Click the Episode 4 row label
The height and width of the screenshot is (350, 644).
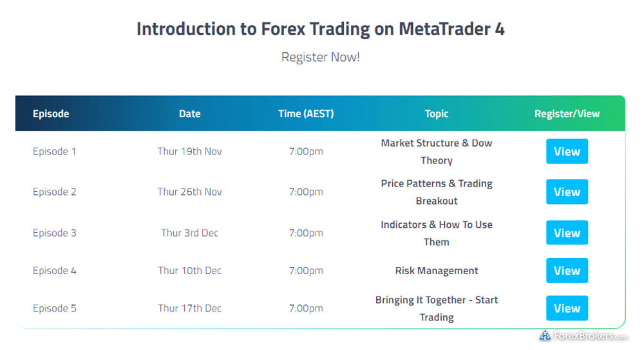(x=55, y=271)
